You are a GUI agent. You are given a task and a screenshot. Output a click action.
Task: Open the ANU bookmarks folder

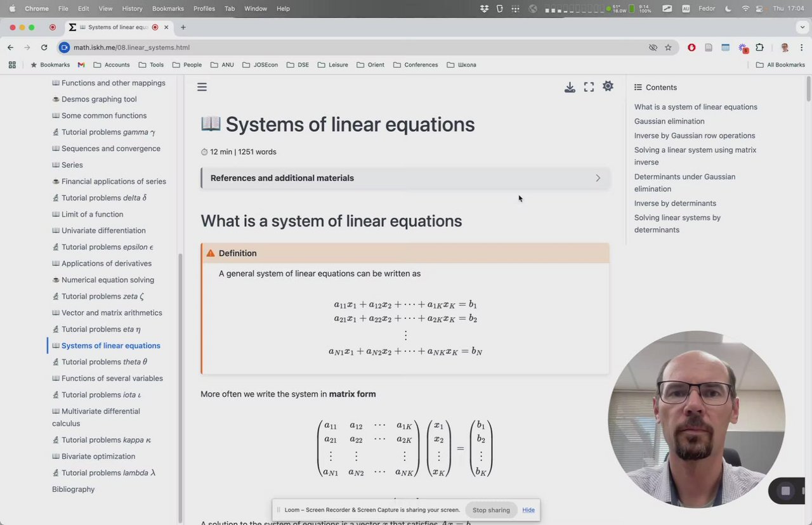(222, 65)
